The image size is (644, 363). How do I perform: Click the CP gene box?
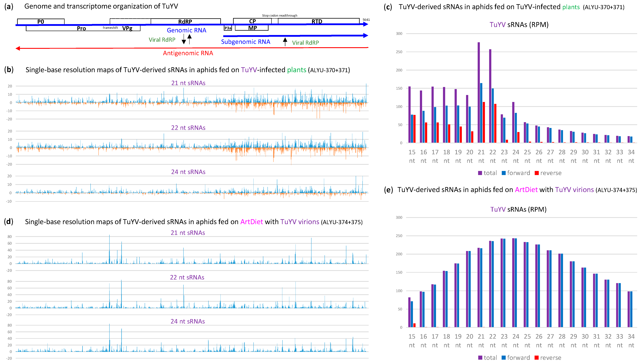252,21
